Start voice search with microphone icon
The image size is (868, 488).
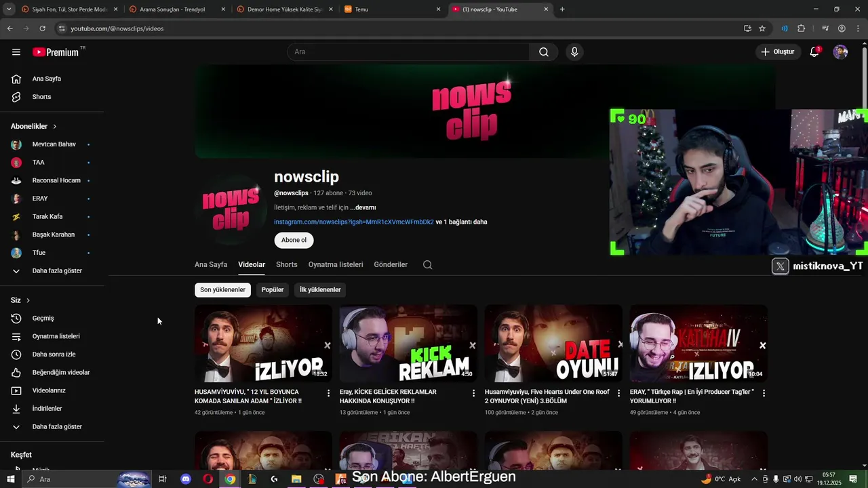(574, 52)
